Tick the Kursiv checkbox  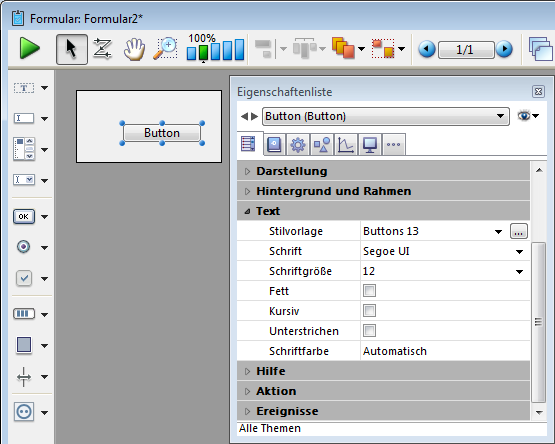[x=369, y=311]
